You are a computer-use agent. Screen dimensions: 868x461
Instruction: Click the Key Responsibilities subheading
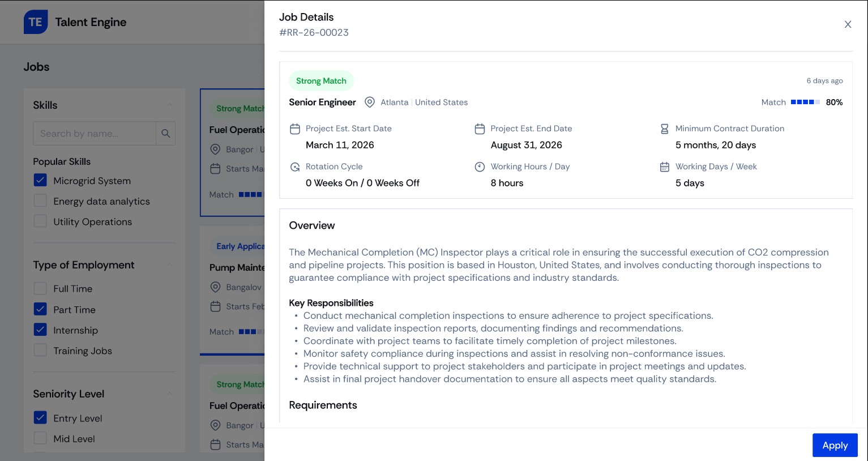[x=331, y=303]
